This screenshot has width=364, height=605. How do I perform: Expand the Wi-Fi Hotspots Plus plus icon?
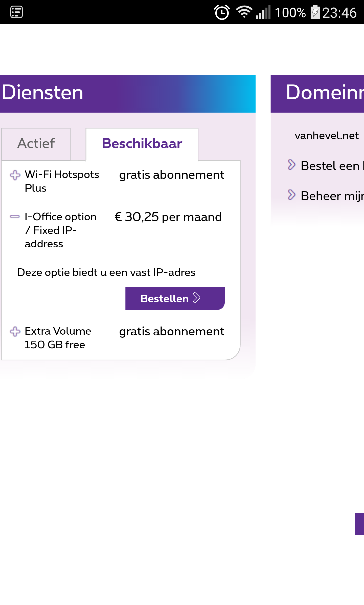point(15,175)
